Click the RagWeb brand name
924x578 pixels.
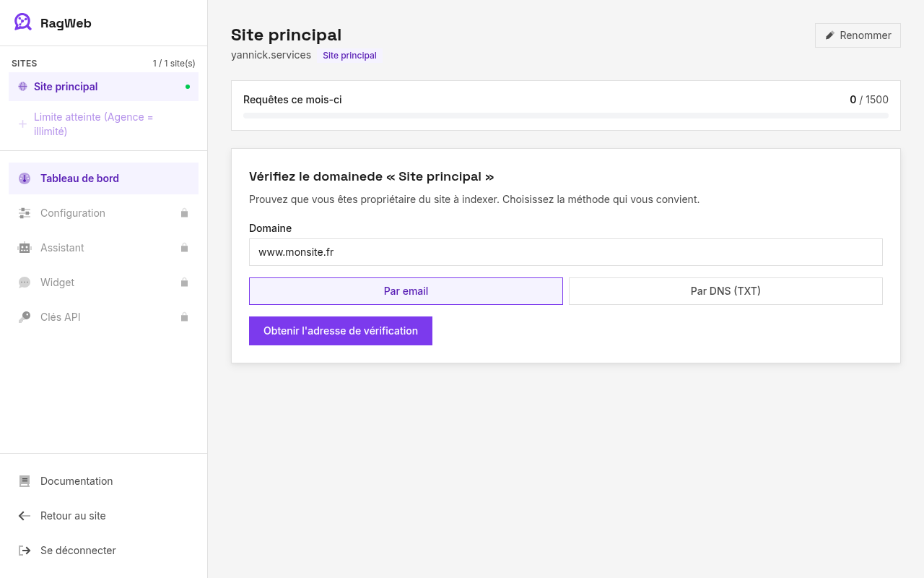pyautogui.click(x=66, y=23)
